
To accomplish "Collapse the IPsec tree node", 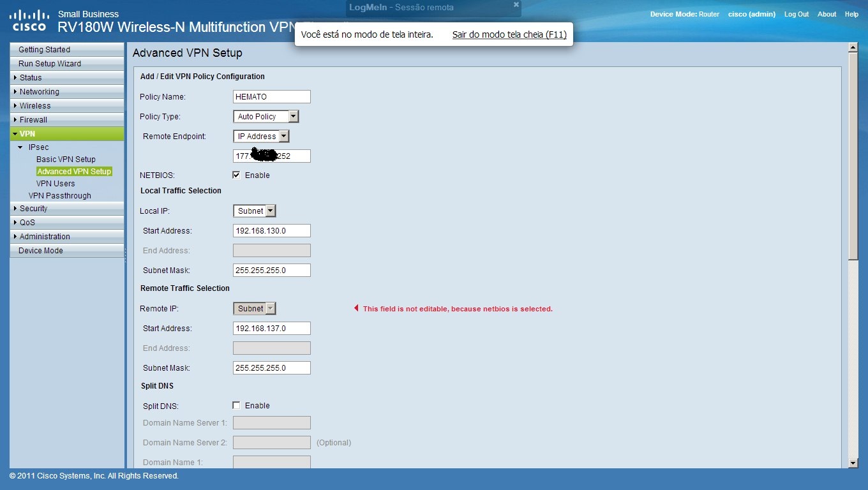I will [x=20, y=147].
